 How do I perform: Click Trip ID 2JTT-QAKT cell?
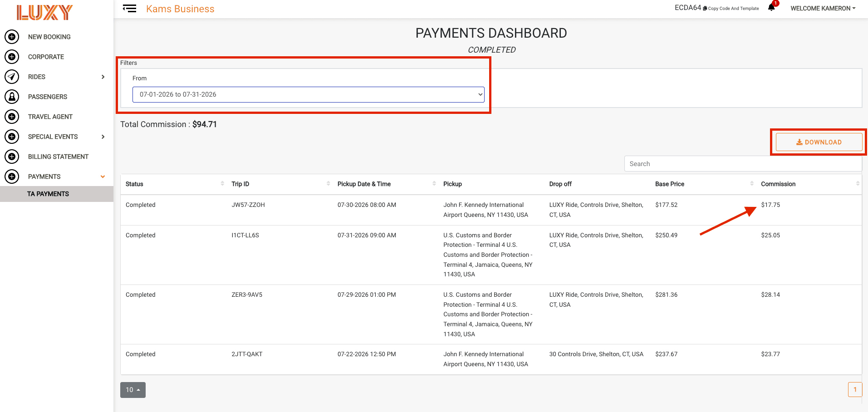point(247,354)
